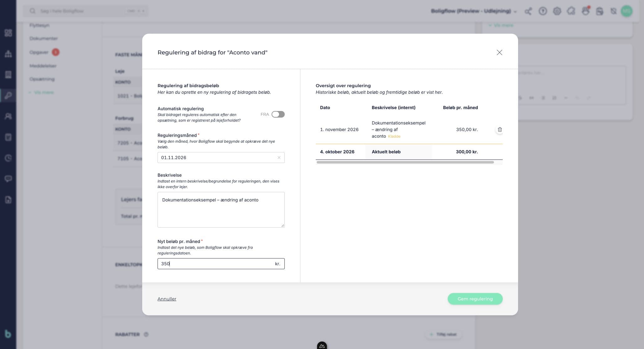Click the Beløb pr. måned column header

[460, 108]
